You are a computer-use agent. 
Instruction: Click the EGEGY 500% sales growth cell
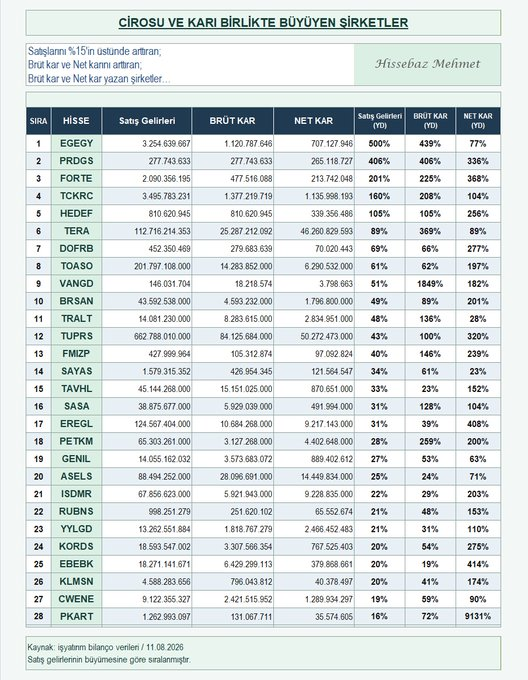(379, 144)
